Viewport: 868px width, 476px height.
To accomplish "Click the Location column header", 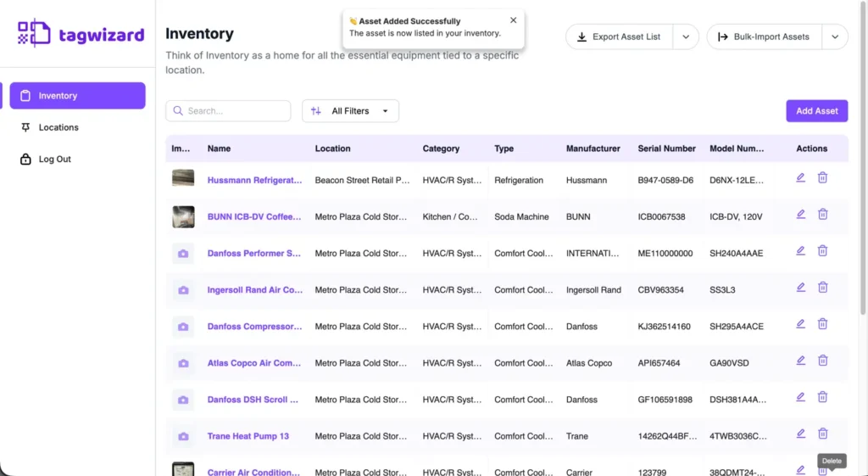I will [x=332, y=148].
